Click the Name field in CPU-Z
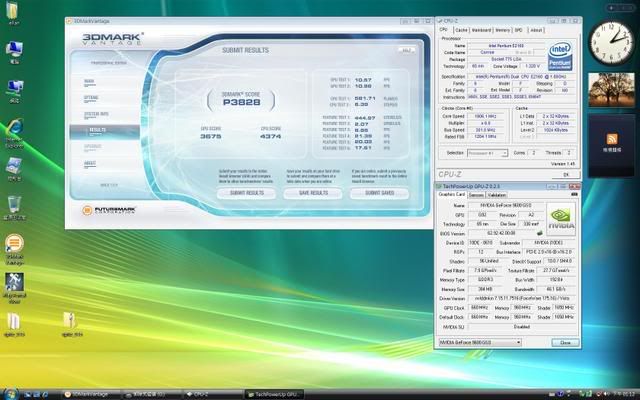 tap(506, 46)
